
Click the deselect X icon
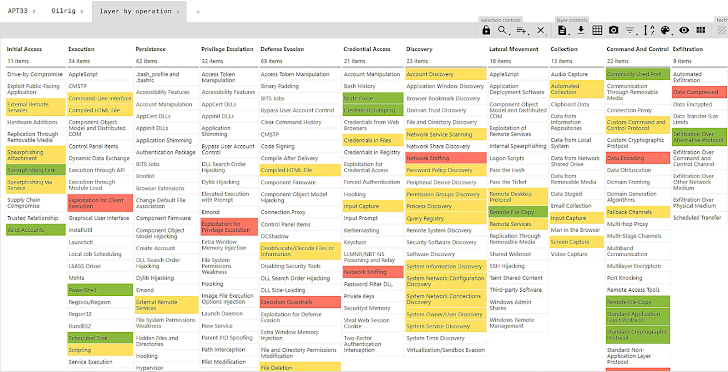[x=541, y=30]
